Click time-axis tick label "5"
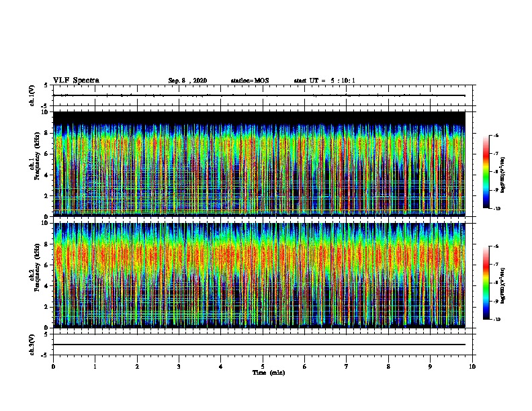Image resolution: width=532 pixels, height=411 pixels. click(x=263, y=366)
